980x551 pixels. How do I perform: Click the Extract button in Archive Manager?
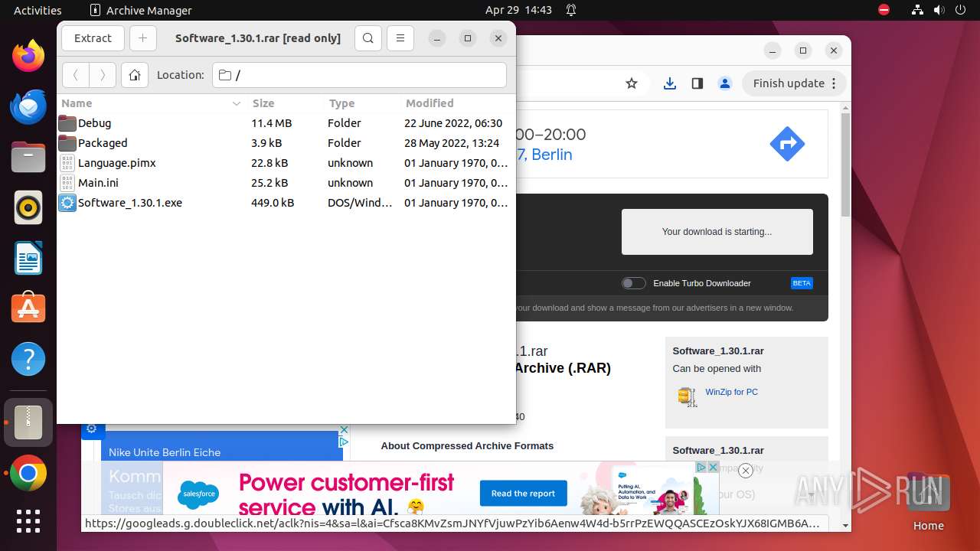tap(93, 38)
